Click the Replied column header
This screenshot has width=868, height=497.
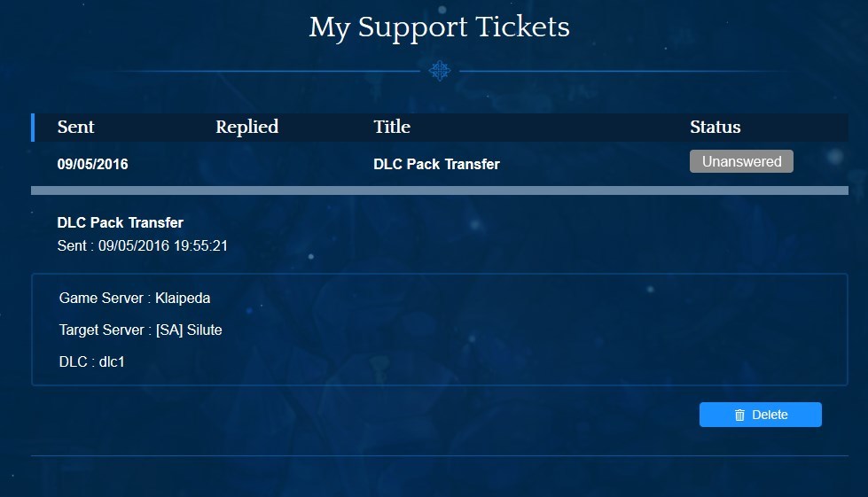click(x=246, y=127)
